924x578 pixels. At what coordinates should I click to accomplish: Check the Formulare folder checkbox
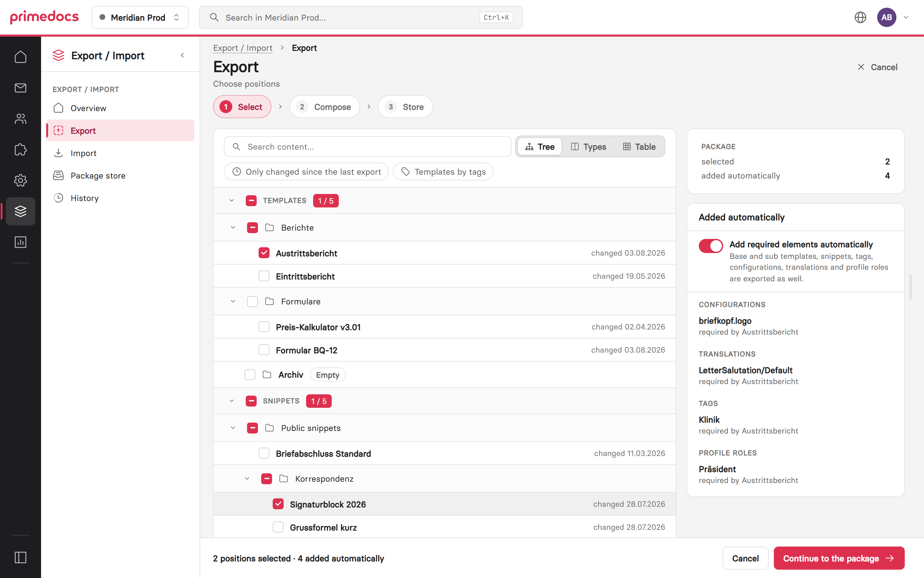click(252, 302)
